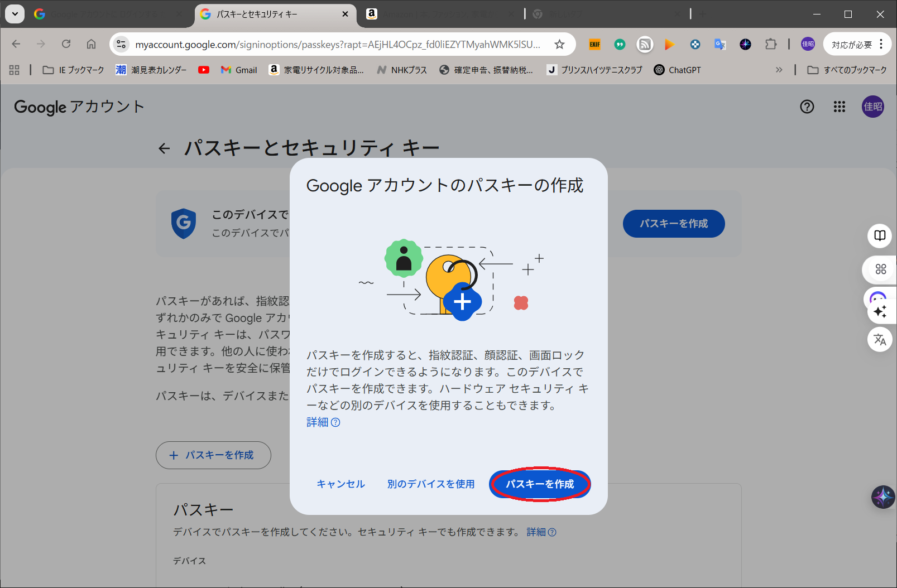Click the address bar URL field

pyautogui.click(x=337, y=45)
